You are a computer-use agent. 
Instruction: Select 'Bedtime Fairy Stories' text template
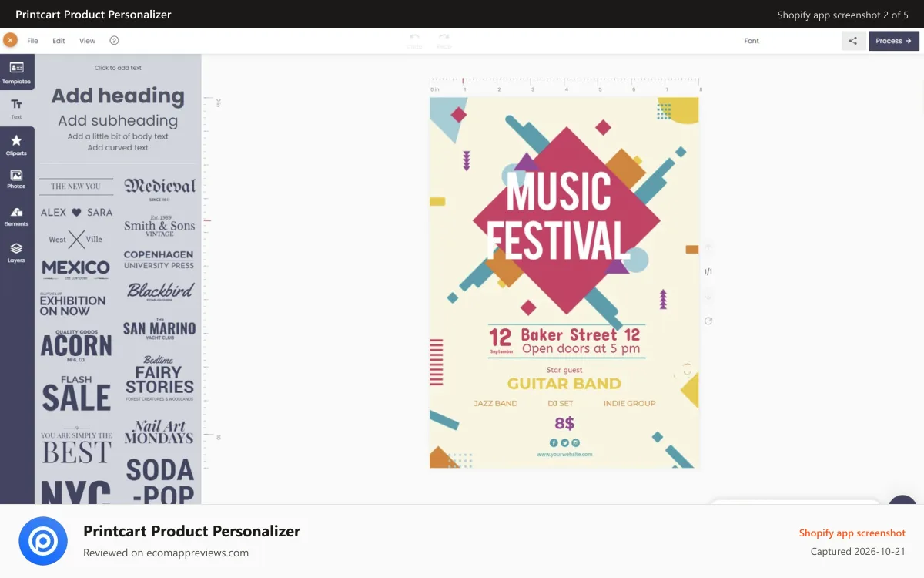pos(159,378)
